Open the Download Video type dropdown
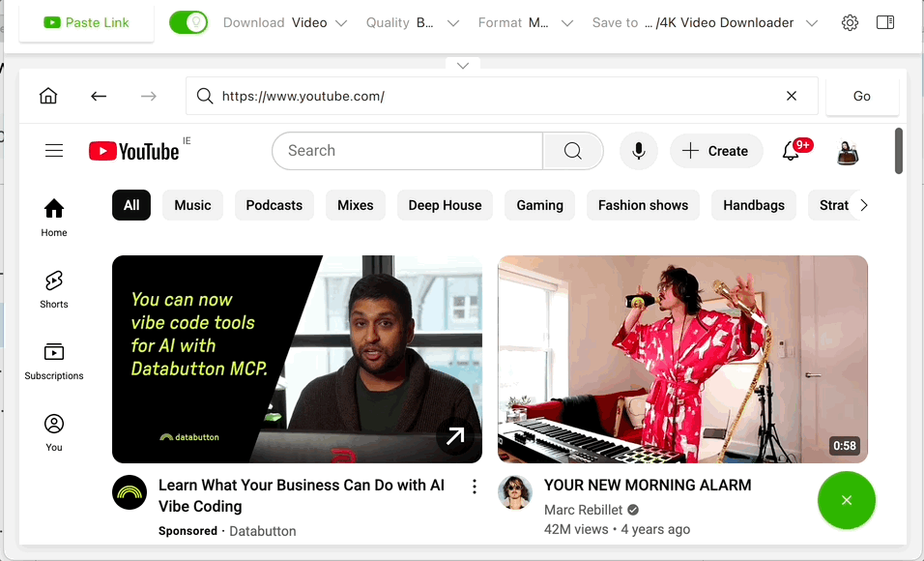 point(285,23)
